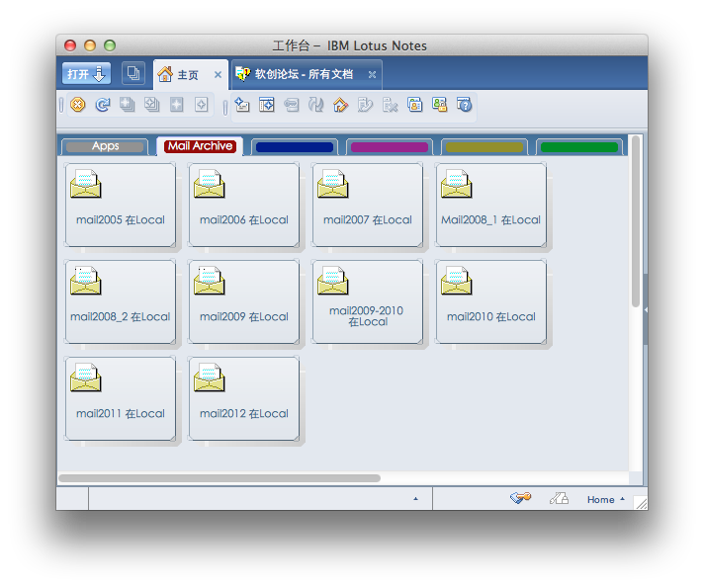The height and width of the screenshot is (588, 704).
Task: Click the refresh icon in toolbar
Action: click(x=102, y=105)
